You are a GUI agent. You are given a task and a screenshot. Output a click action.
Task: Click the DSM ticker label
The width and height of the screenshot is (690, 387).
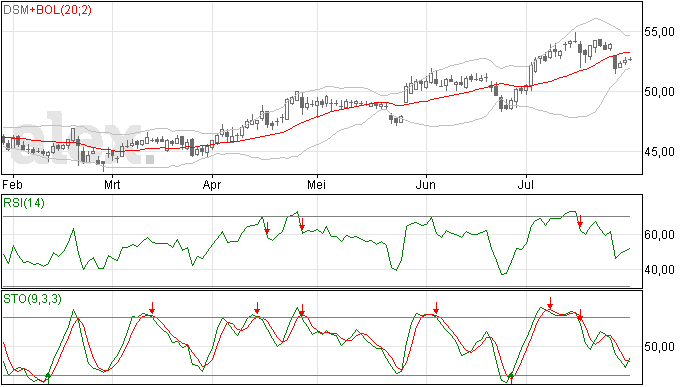(x=16, y=10)
